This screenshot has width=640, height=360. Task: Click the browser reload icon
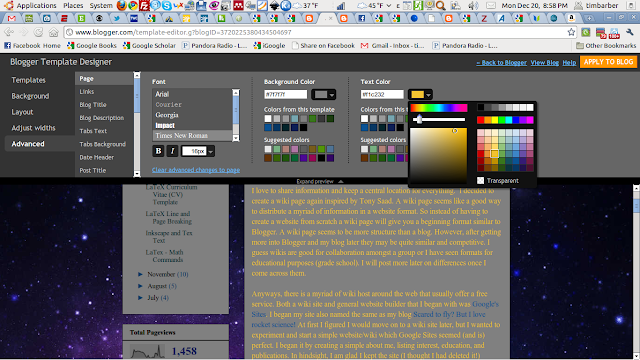click(x=38, y=32)
